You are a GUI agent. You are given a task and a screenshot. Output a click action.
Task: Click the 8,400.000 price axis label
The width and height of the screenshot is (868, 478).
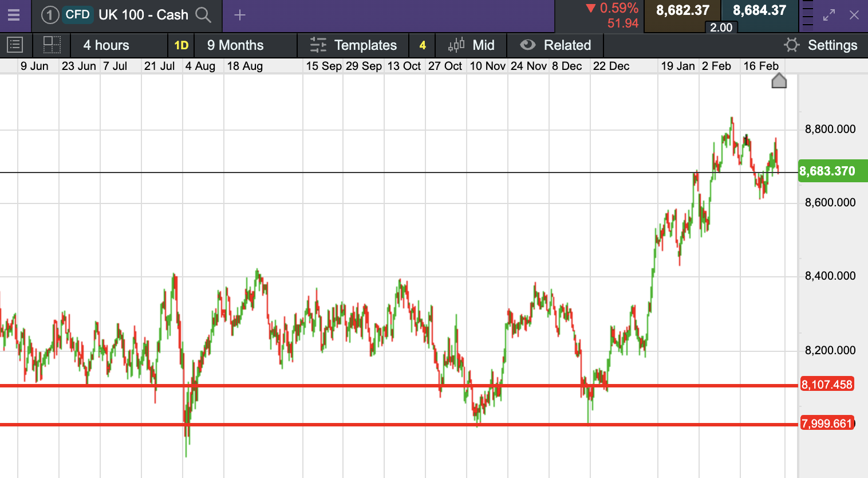pyautogui.click(x=830, y=276)
